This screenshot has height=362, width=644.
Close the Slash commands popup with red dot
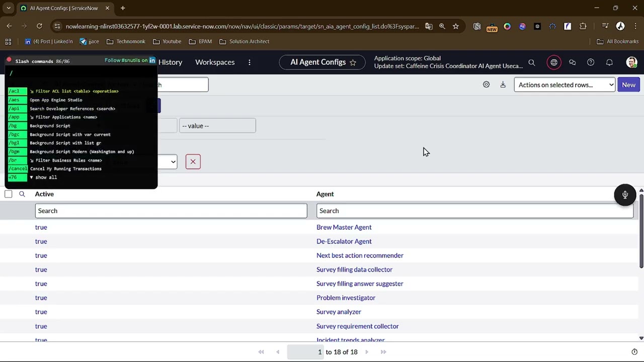pyautogui.click(x=9, y=60)
